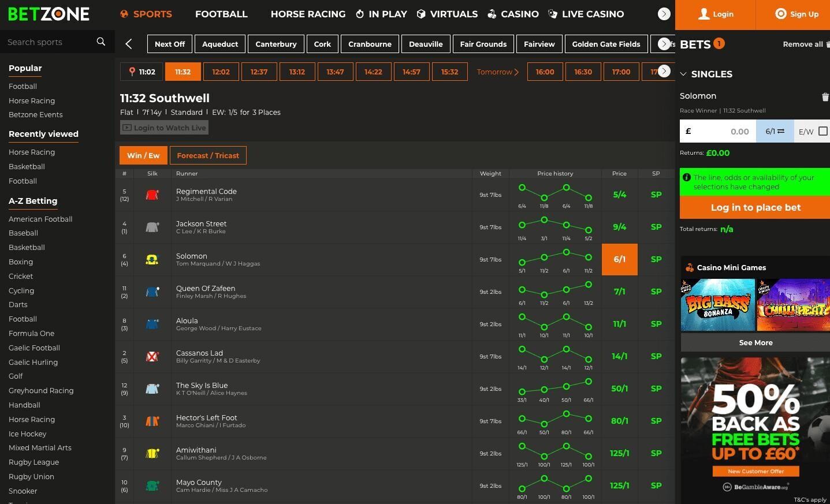Tick the E/W checkbox for Solomon

tap(823, 132)
